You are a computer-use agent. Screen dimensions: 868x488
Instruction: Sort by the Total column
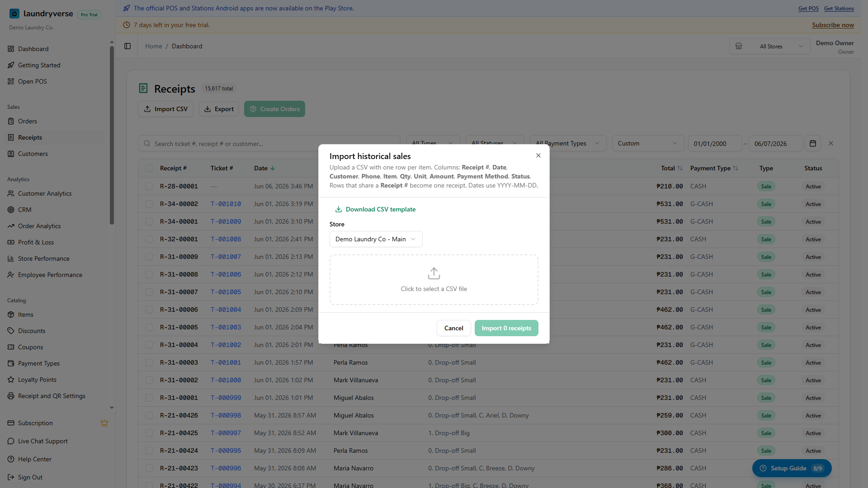[672, 168]
